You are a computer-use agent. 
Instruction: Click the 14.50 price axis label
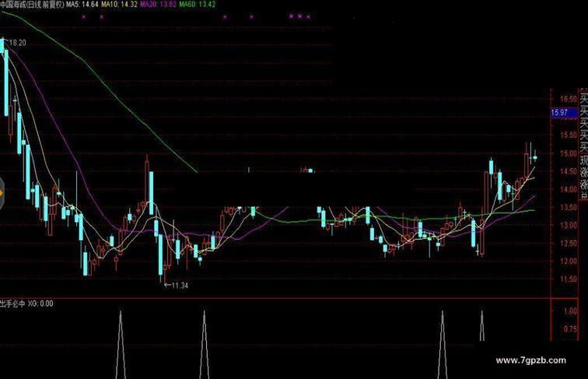click(x=568, y=171)
